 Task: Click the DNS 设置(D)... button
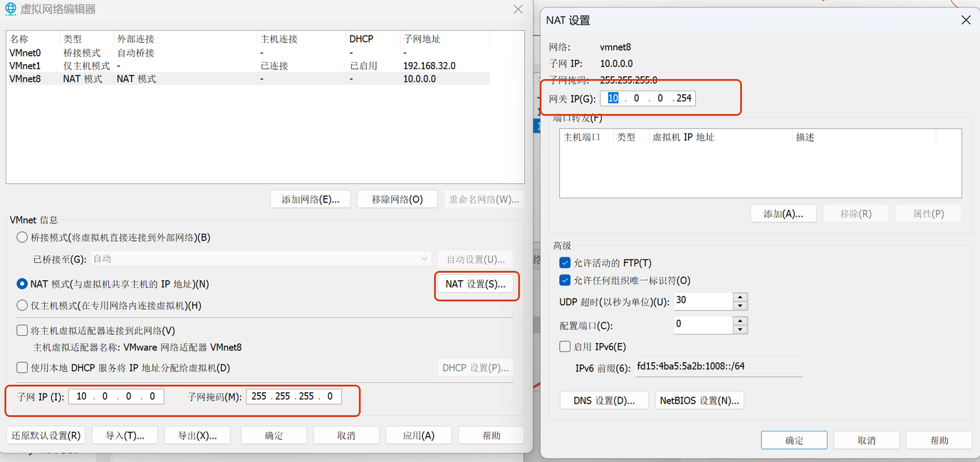click(604, 401)
